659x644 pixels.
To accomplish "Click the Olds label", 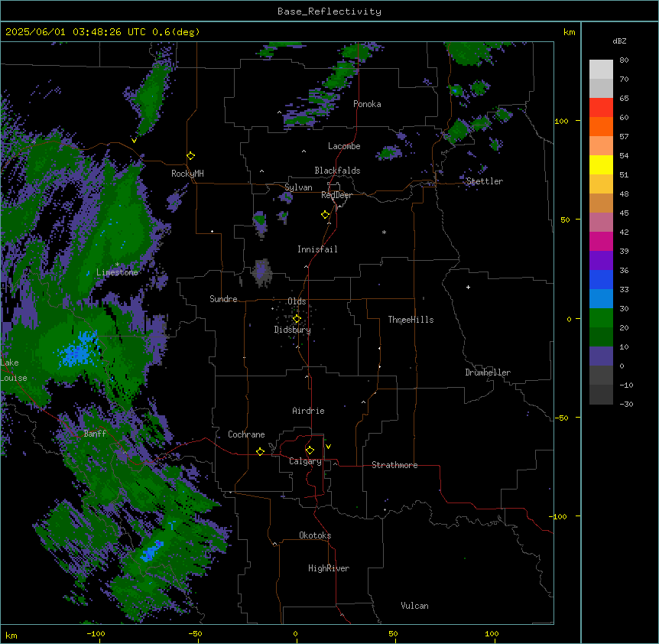I will pos(297,301).
